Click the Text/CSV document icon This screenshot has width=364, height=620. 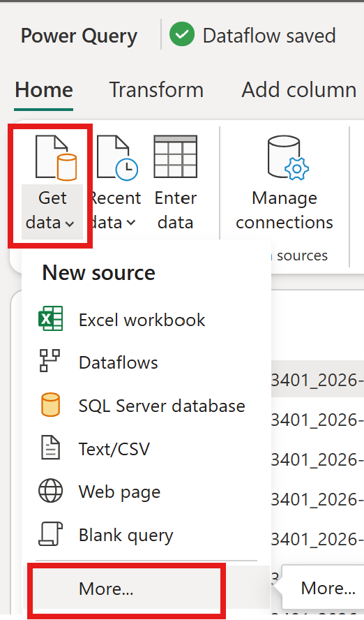point(50,448)
